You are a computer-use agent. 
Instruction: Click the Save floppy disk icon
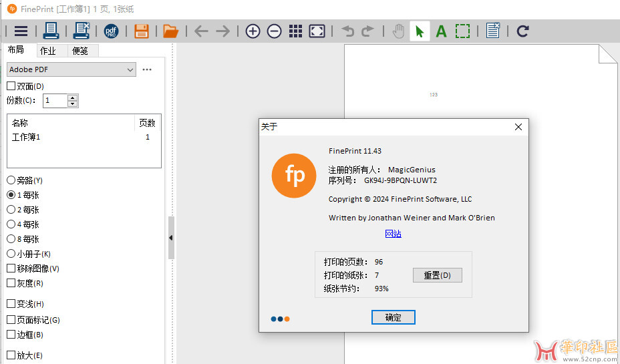141,31
